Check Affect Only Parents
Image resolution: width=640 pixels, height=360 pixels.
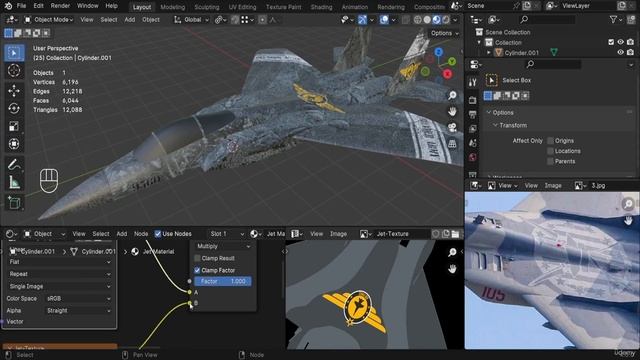[550, 161]
